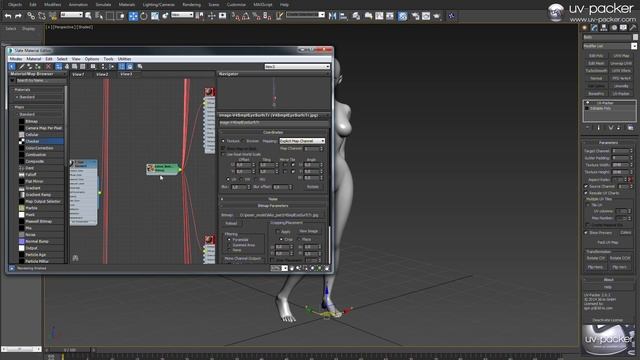
Task: Click the Rotate button in Coordinates
Action: click(x=313, y=187)
